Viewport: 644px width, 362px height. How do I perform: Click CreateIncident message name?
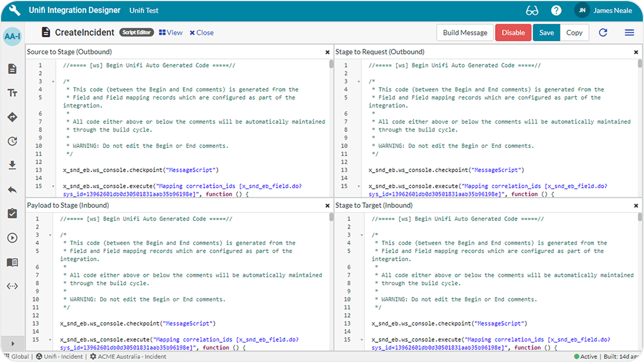[84, 32]
